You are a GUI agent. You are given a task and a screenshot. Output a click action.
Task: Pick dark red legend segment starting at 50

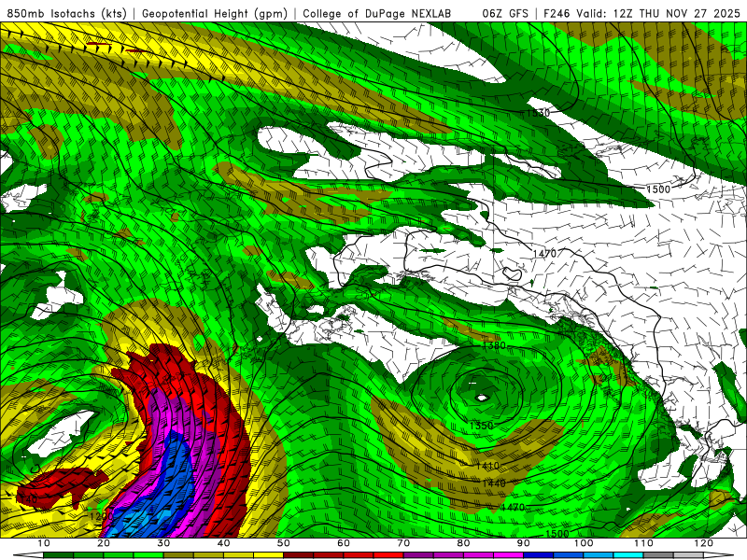[x=299, y=555]
